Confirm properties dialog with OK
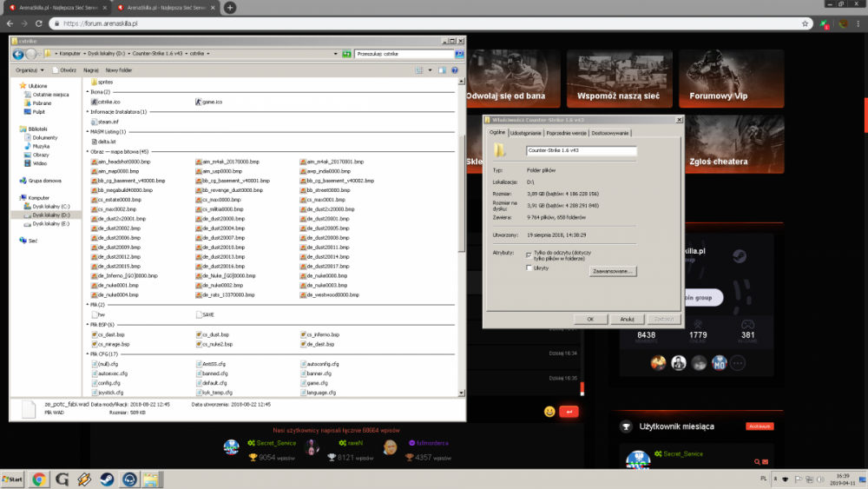 (x=590, y=319)
